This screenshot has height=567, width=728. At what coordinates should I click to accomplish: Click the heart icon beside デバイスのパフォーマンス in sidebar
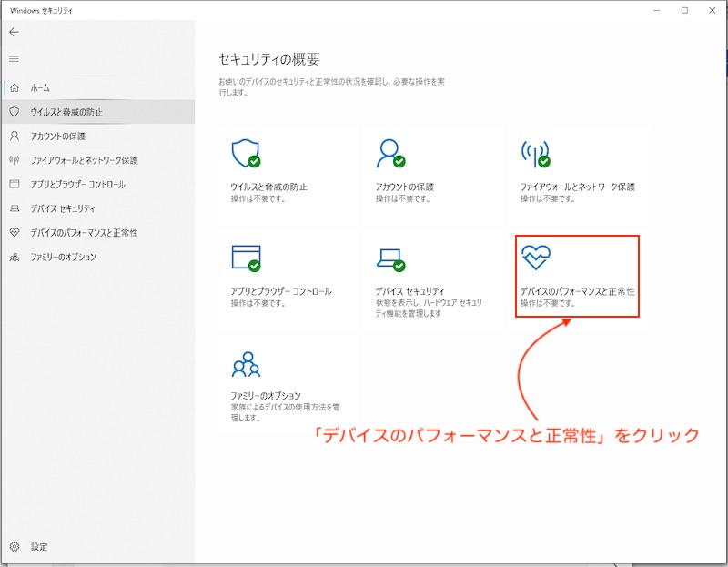tap(15, 233)
